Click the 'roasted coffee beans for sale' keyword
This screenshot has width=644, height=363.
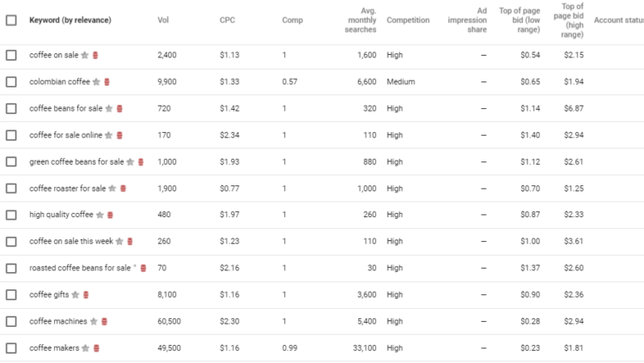(x=80, y=269)
